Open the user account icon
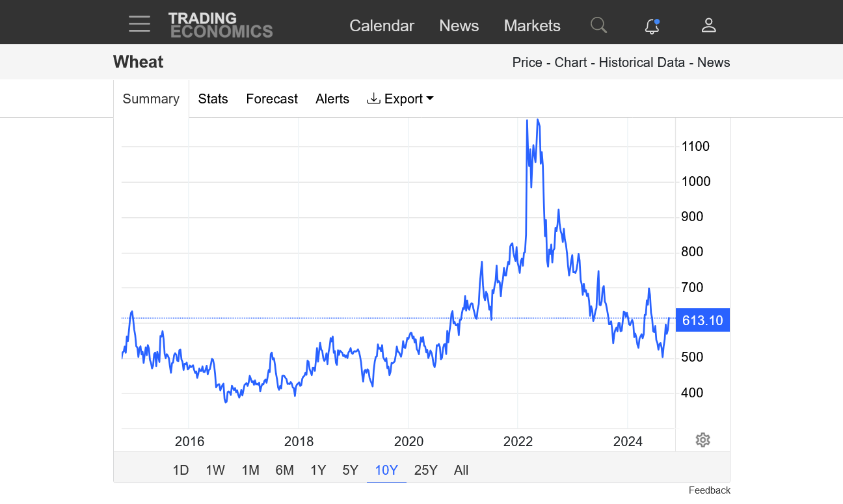The image size is (843, 504). (708, 25)
